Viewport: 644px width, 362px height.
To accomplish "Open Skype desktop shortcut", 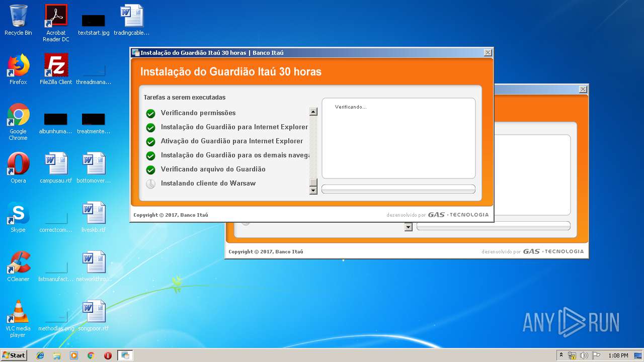I will tap(18, 217).
